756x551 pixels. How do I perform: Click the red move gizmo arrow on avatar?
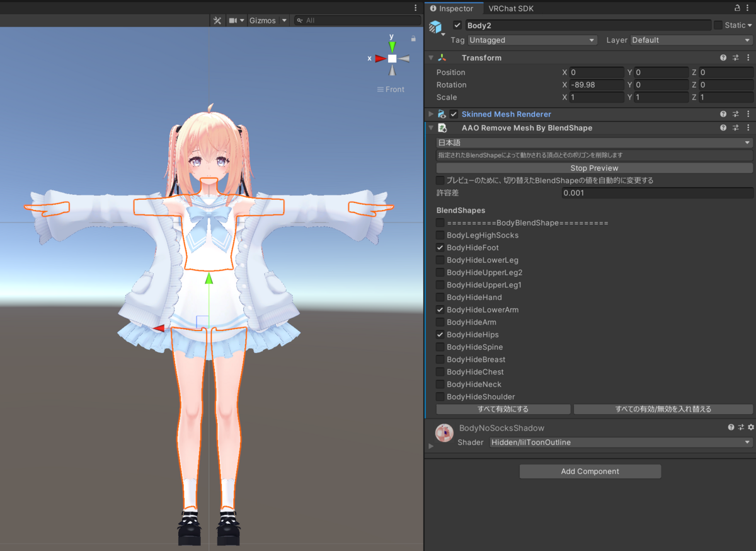tap(159, 328)
